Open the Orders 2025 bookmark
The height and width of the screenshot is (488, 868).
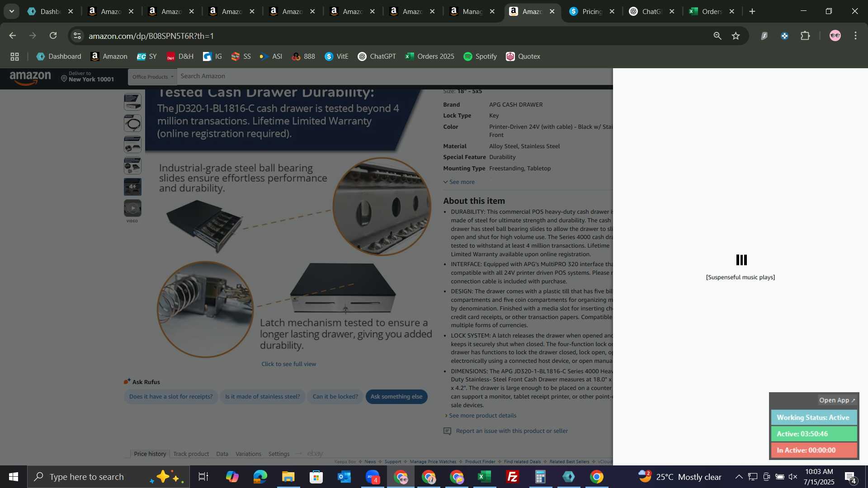[x=430, y=56]
